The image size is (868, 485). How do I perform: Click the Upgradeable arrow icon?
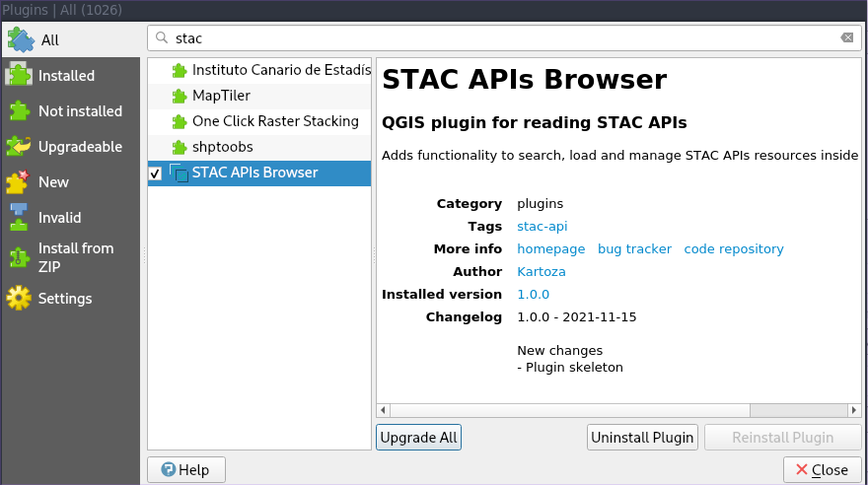coord(19,146)
